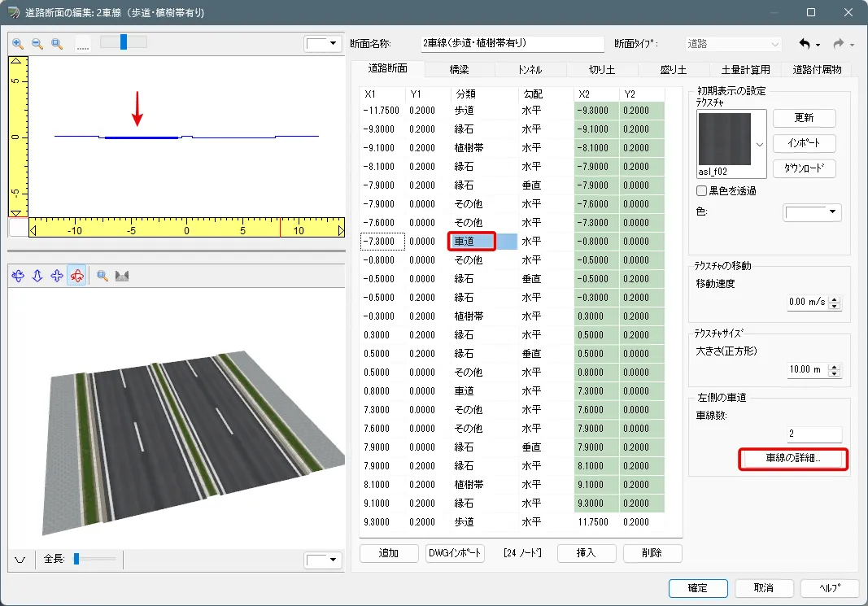Increase 移動速度 with the up arrow
The width and height of the screenshot is (868, 606).
click(834, 299)
